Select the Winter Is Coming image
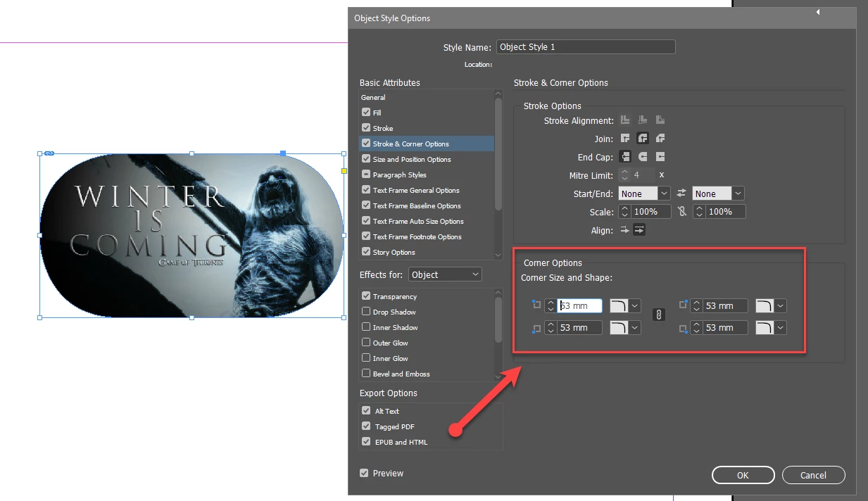Image resolution: width=868 pixels, height=501 pixels. point(191,235)
